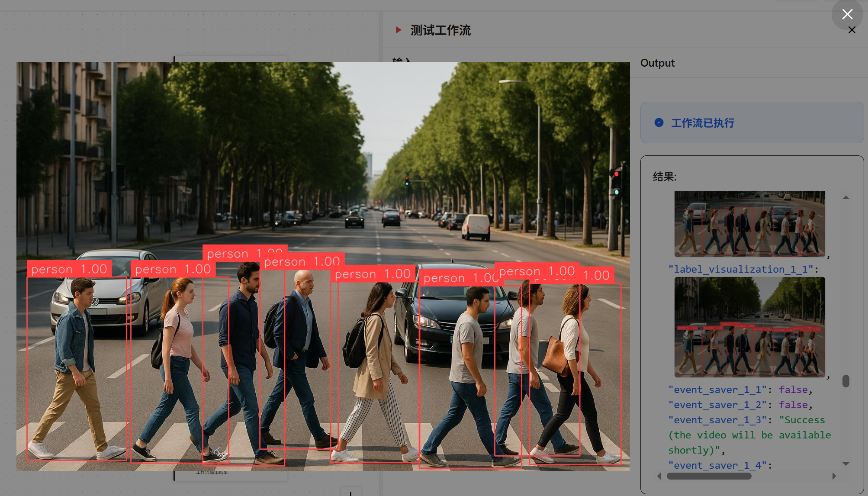Click the "event_saver_1_1" false value
Image resolution: width=868 pixels, height=496 pixels.
tap(793, 390)
